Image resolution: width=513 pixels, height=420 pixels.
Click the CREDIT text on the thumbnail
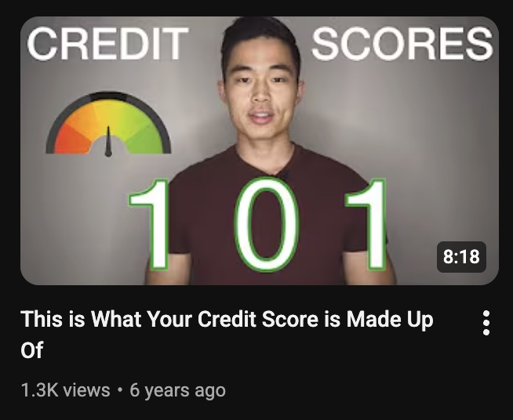point(107,44)
